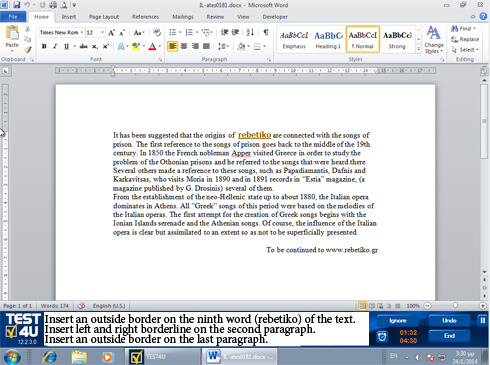
Task: Click the Replace button
Action: (x=465, y=39)
